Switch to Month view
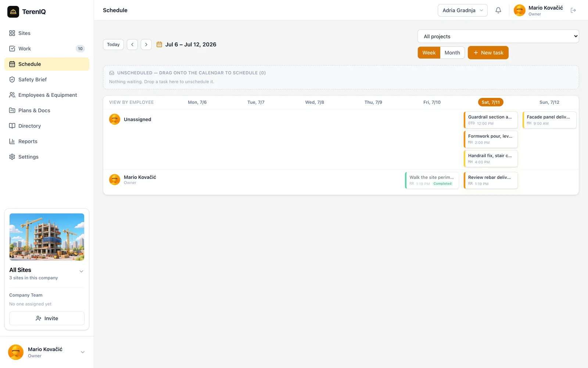The image size is (588, 368). coord(452,53)
